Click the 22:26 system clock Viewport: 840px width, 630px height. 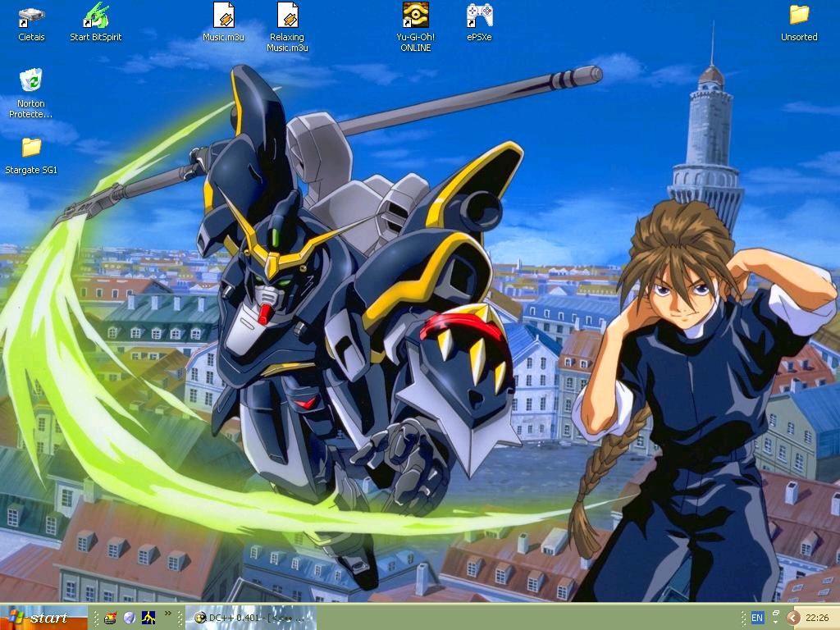point(817,619)
